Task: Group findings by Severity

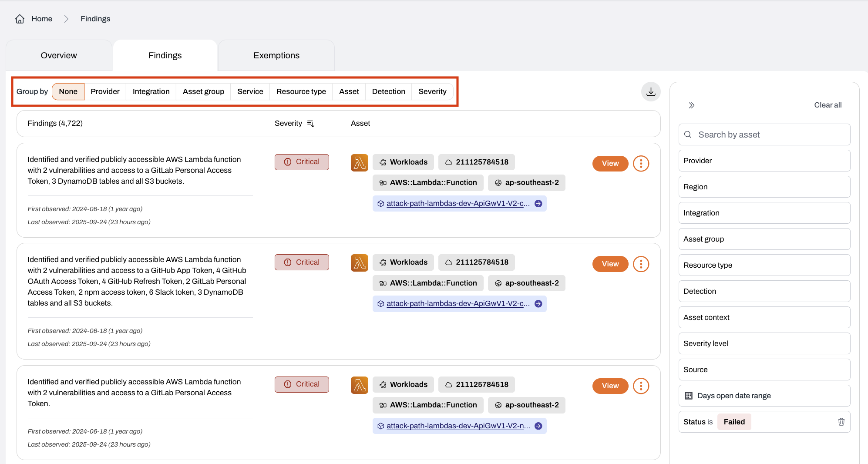Action: click(x=433, y=91)
